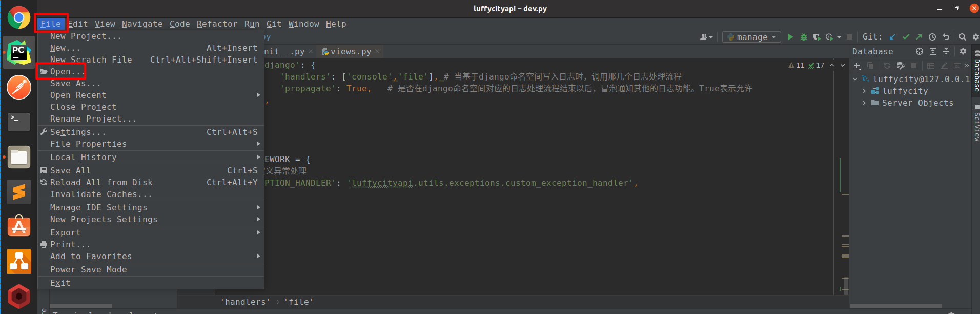Open Terminal from the dock

pos(19,122)
